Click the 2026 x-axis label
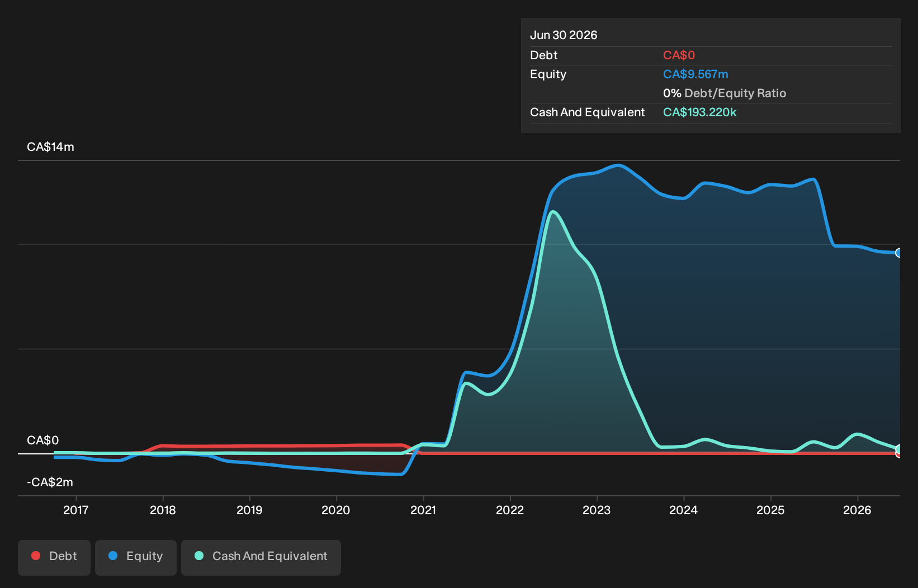The height and width of the screenshot is (588, 918). [857, 510]
